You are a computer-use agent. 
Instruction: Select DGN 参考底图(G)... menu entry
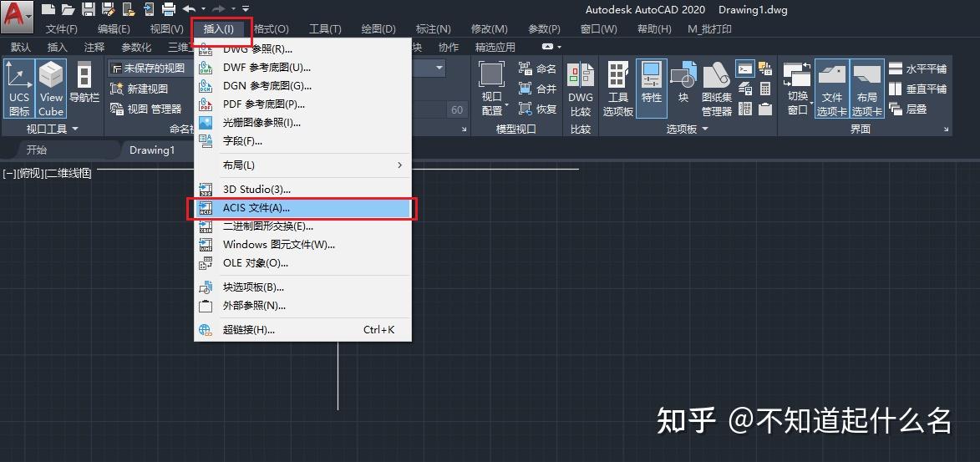coord(302,86)
